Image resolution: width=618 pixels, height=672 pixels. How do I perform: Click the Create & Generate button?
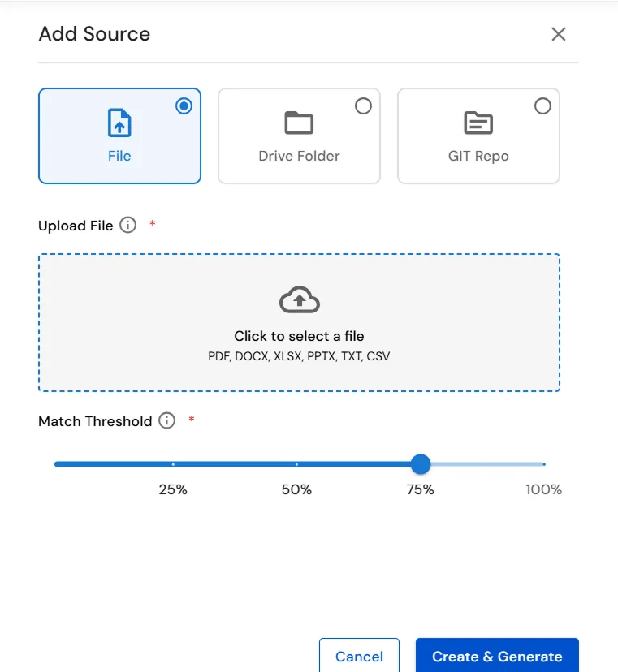(497, 656)
